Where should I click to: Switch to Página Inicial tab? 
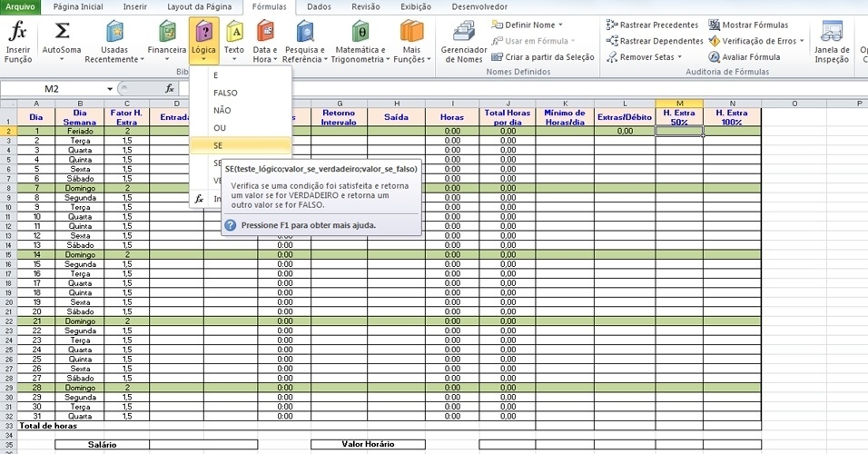pos(78,6)
